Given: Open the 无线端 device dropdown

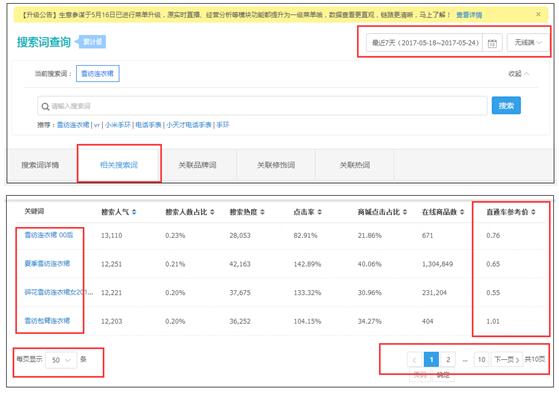Looking at the screenshot, I should pyautogui.click(x=528, y=43).
